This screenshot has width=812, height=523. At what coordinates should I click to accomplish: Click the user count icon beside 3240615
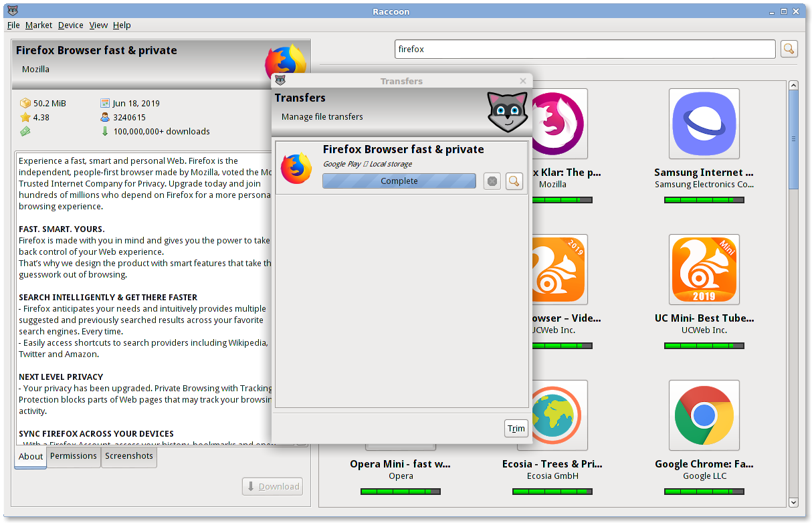pos(105,117)
